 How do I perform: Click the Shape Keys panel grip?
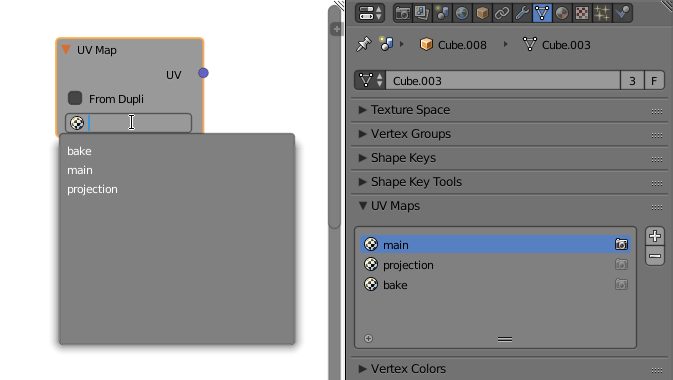click(x=657, y=159)
